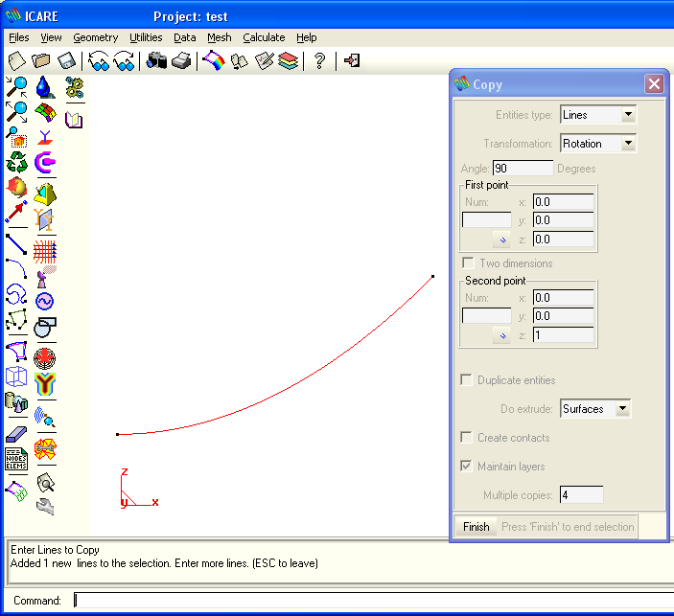Select the arc creation tool
Image resolution: width=674 pixels, height=616 pixels.
pyautogui.click(x=16, y=268)
